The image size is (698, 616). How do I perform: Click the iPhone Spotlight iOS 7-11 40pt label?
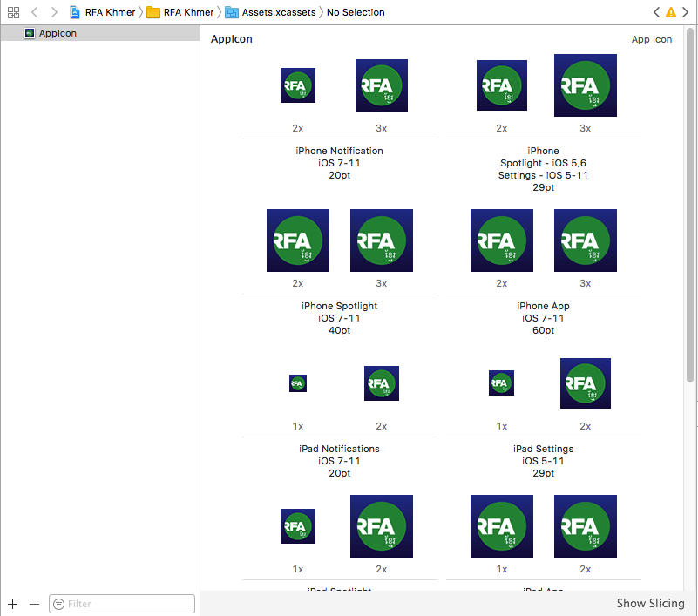pyautogui.click(x=339, y=318)
